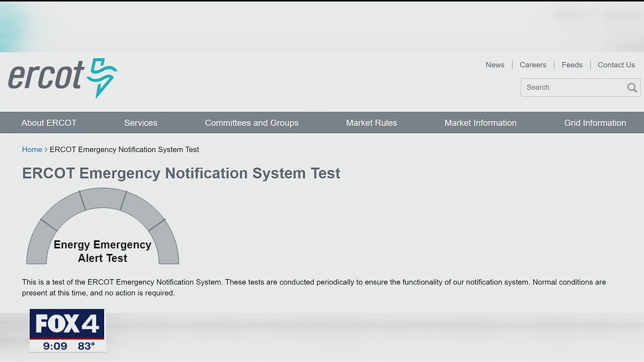Click the 83° temperature display
This screenshot has width=644, height=362.
point(87,346)
